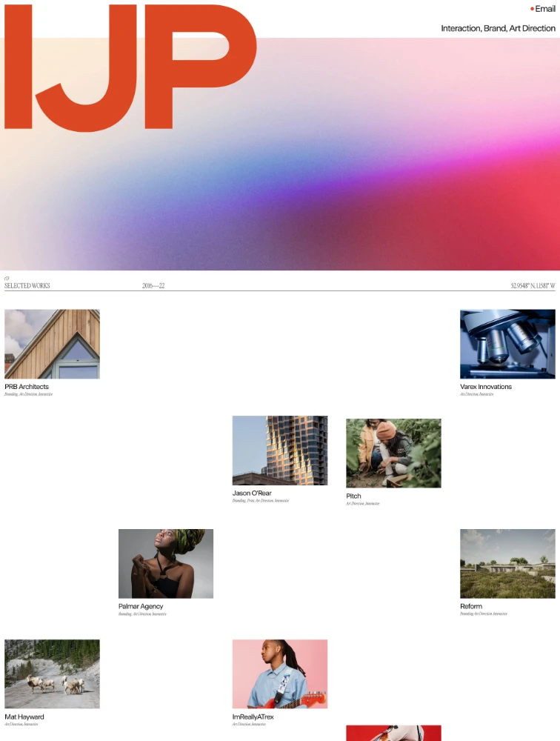This screenshot has width=560, height=741.
Task: Open the Pitch gardening photo
Action: (x=393, y=453)
